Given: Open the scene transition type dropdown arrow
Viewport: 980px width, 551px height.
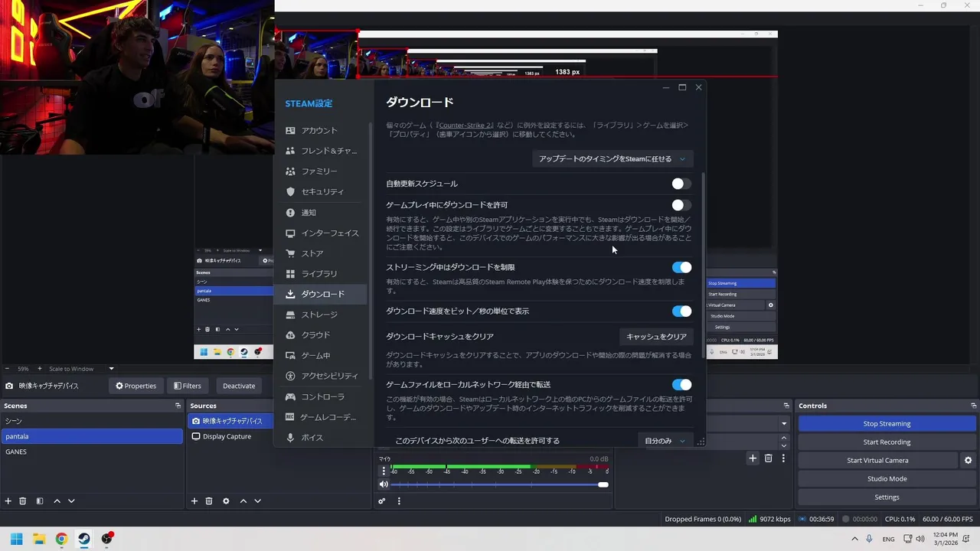Looking at the screenshot, I should tap(784, 423).
